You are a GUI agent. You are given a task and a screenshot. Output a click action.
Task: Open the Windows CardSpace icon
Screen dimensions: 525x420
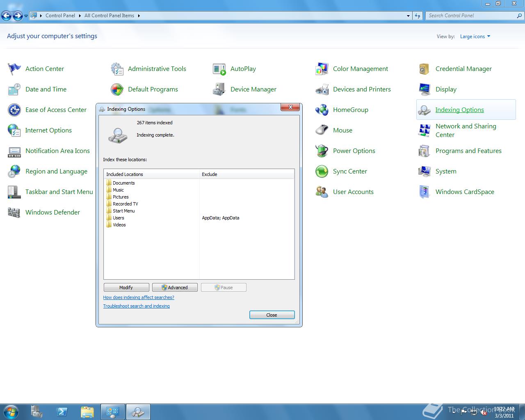425,192
